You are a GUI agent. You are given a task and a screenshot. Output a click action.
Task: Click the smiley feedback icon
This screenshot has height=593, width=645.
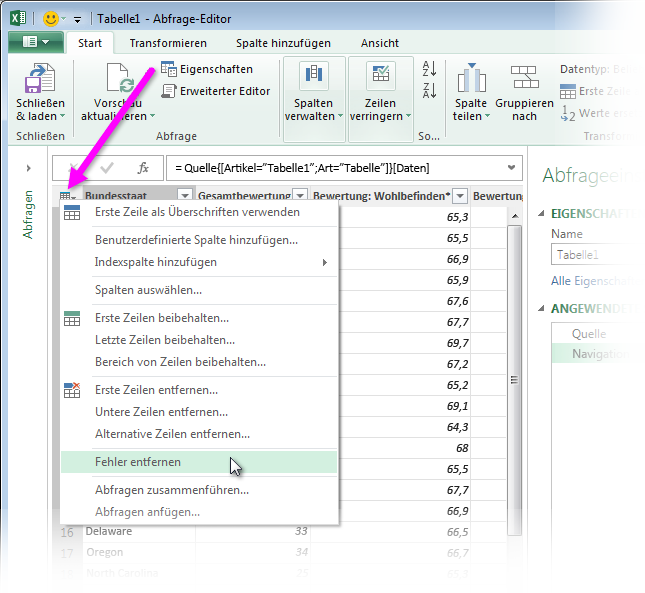click(51, 19)
